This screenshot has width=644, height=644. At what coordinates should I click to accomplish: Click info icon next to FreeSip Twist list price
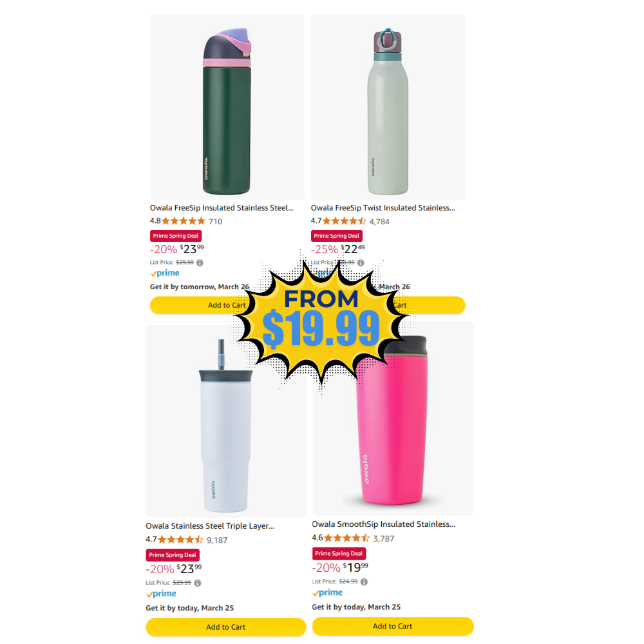point(361,263)
